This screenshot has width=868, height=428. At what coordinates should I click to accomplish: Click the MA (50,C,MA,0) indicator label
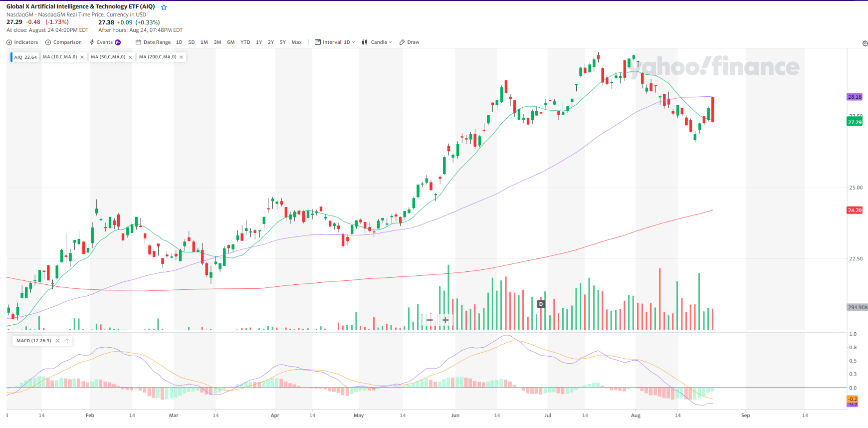tap(108, 57)
